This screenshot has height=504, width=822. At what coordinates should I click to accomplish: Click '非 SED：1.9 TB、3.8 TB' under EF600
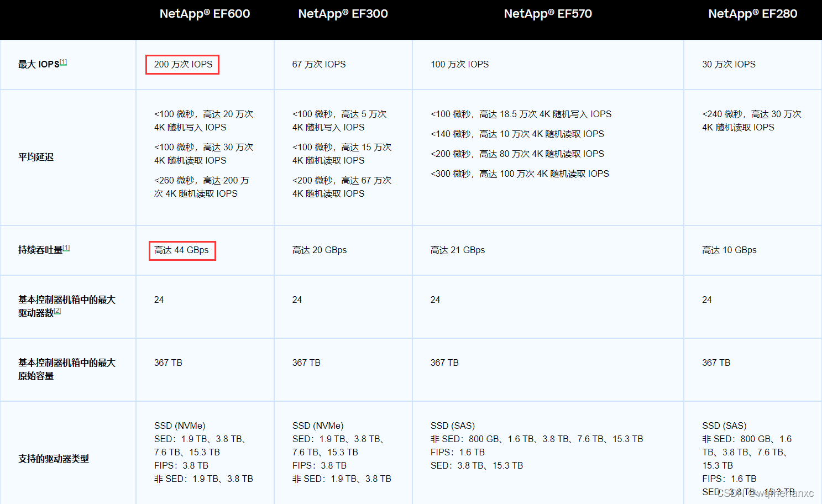(x=203, y=479)
